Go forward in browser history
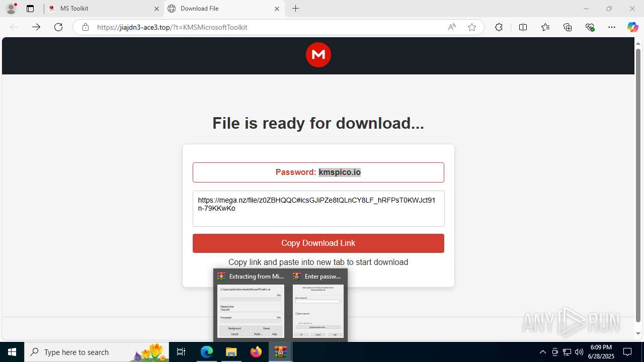The height and width of the screenshot is (362, 644). [x=36, y=27]
